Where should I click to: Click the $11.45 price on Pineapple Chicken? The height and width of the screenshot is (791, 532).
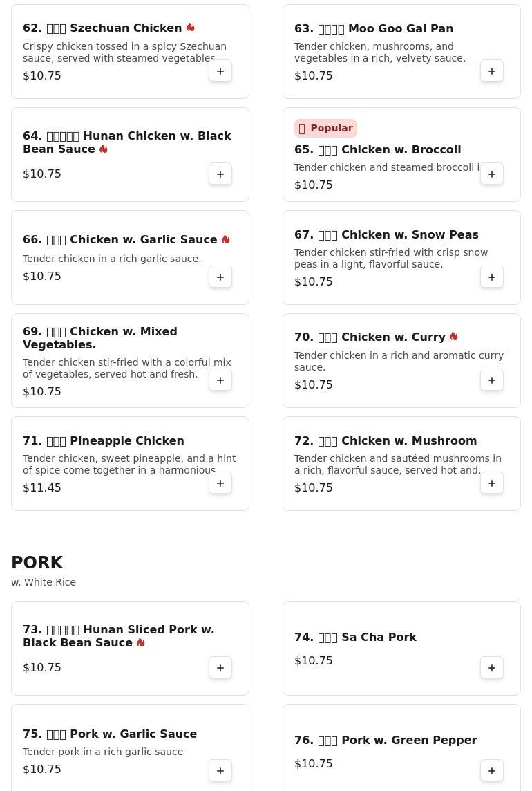click(x=42, y=487)
